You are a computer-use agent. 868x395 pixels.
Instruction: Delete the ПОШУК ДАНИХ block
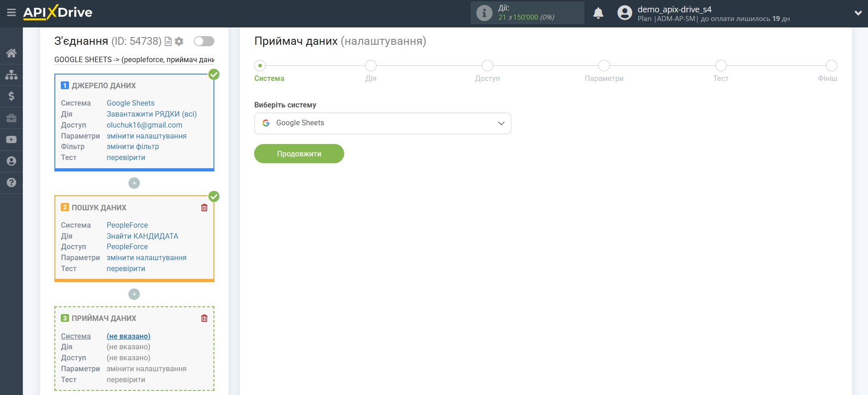204,208
